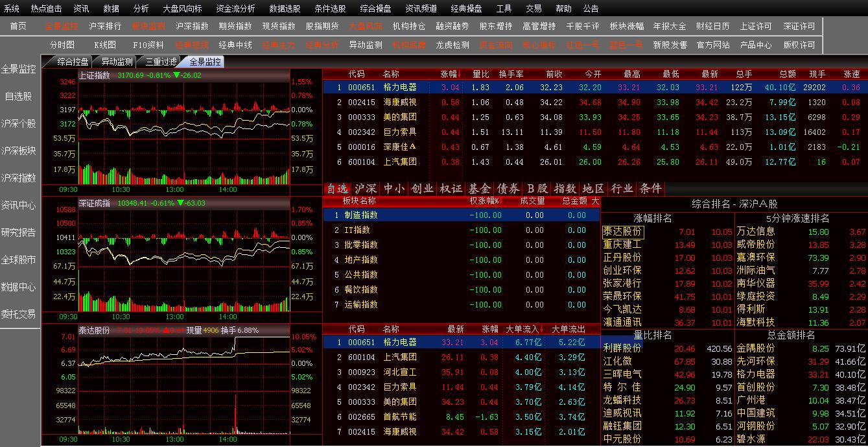Open 产品中心 in the toolbar

[756, 45]
